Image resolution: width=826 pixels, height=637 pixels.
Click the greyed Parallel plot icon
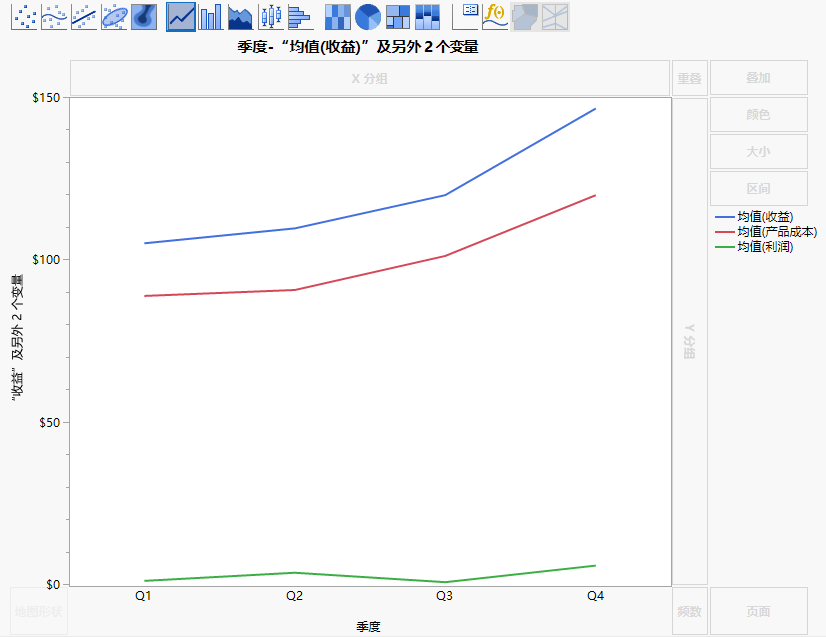click(x=555, y=17)
